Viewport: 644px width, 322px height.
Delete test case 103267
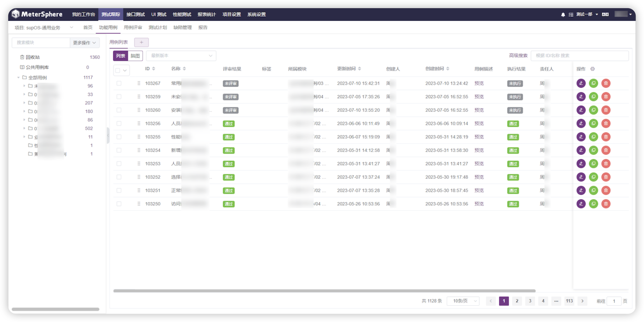[x=606, y=83]
